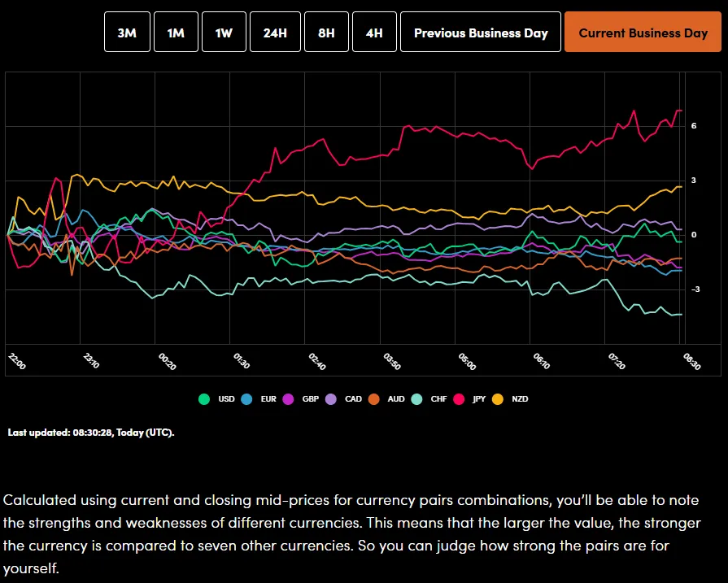Show the 24H chart range

pos(275,33)
